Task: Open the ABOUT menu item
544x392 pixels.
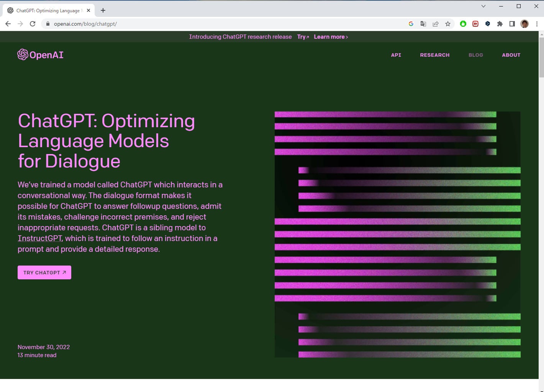Action: click(511, 55)
